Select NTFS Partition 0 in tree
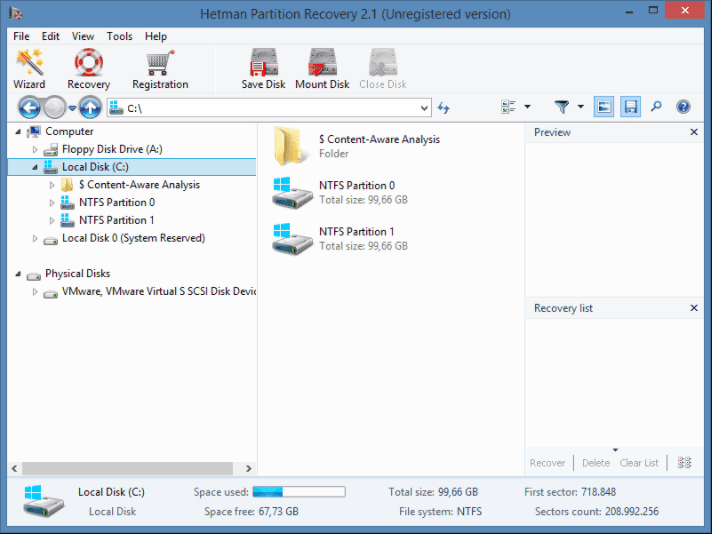 tap(117, 203)
